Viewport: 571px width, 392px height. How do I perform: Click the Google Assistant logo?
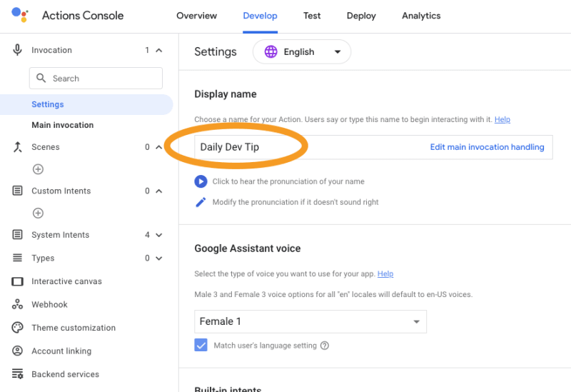click(20, 14)
